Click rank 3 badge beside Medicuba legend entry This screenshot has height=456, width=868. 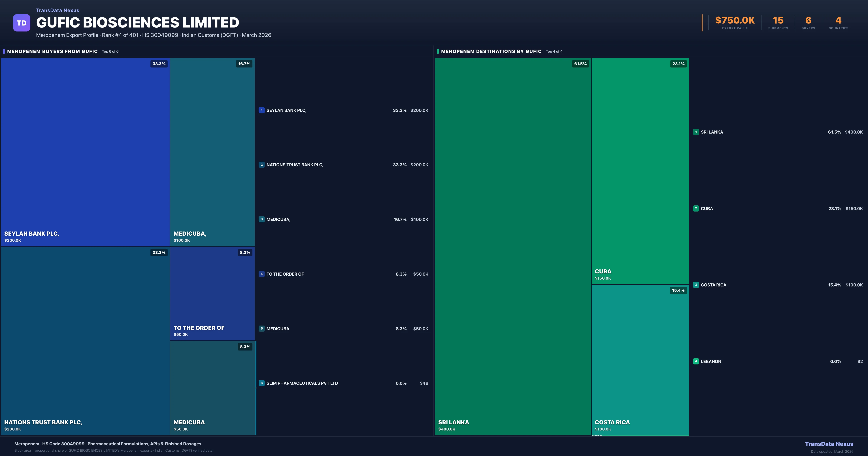261,219
